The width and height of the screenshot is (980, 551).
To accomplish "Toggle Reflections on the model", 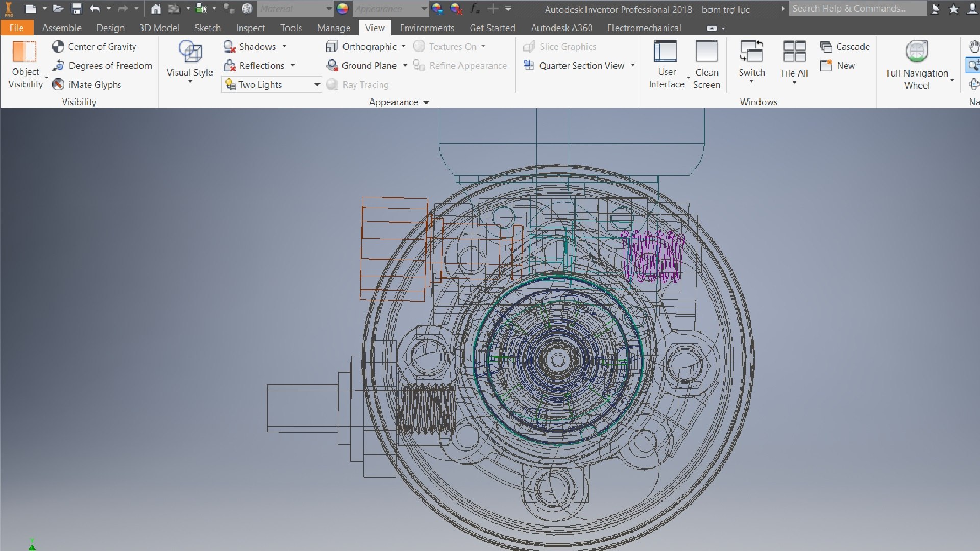I will click(254, 65).
